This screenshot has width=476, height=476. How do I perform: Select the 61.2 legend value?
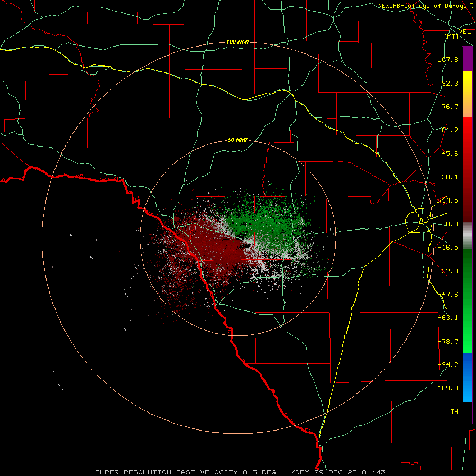pyautogui.click(x=450, y=130)
